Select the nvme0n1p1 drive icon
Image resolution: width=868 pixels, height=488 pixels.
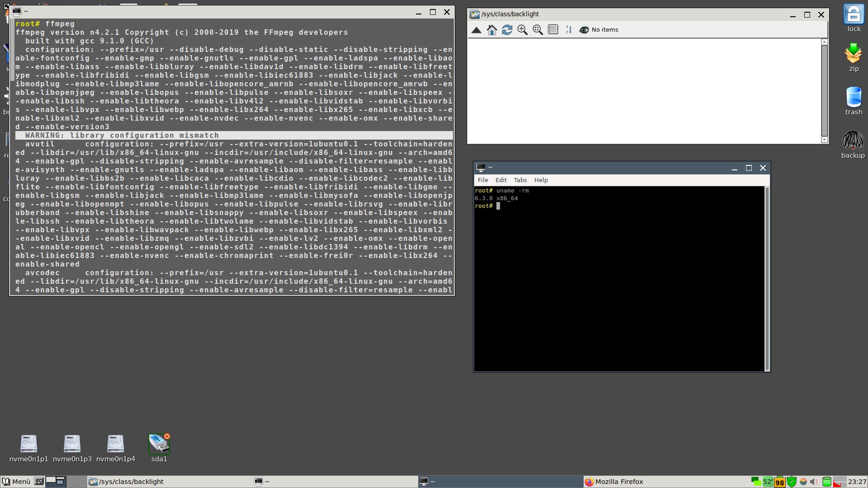pyautogui.click(x=29, y=448)
